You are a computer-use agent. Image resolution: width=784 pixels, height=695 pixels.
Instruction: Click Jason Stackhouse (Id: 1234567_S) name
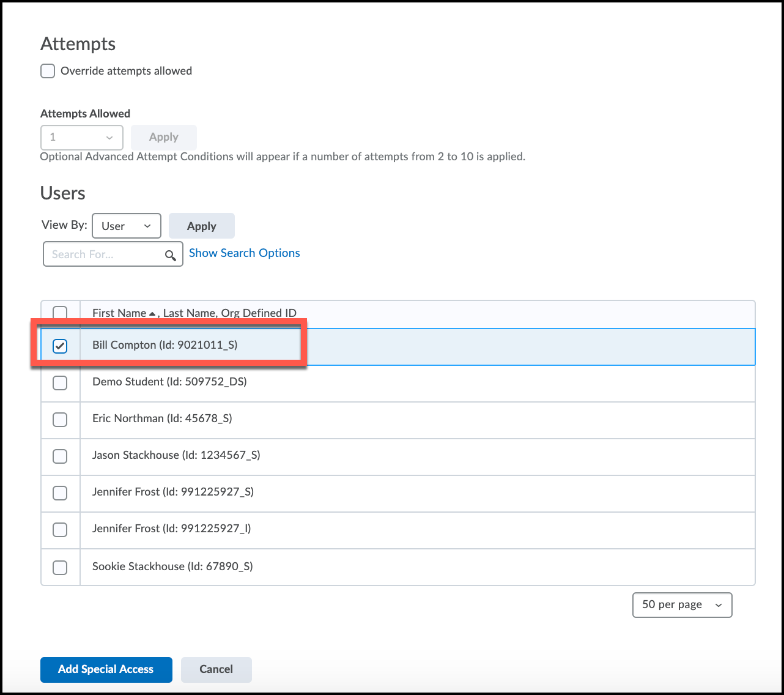pos(176,455)
